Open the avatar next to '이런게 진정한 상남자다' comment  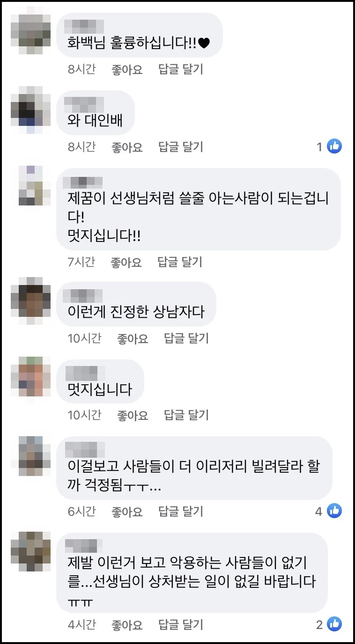[x=31, y=298]
